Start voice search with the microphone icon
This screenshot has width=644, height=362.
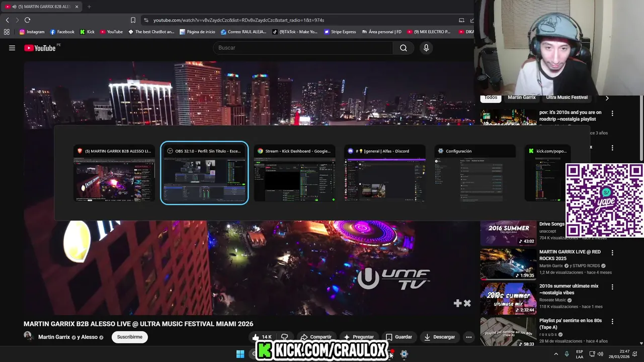tap(426, 48)
